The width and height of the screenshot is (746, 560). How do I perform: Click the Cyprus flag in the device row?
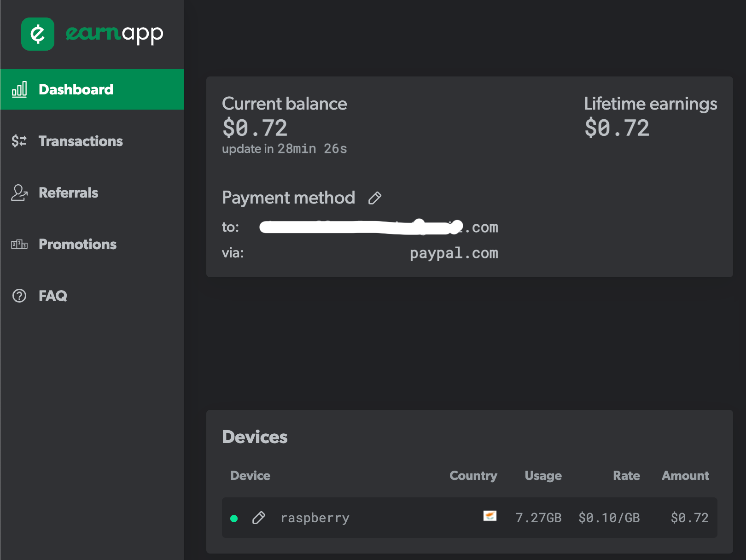pos(491,516)
